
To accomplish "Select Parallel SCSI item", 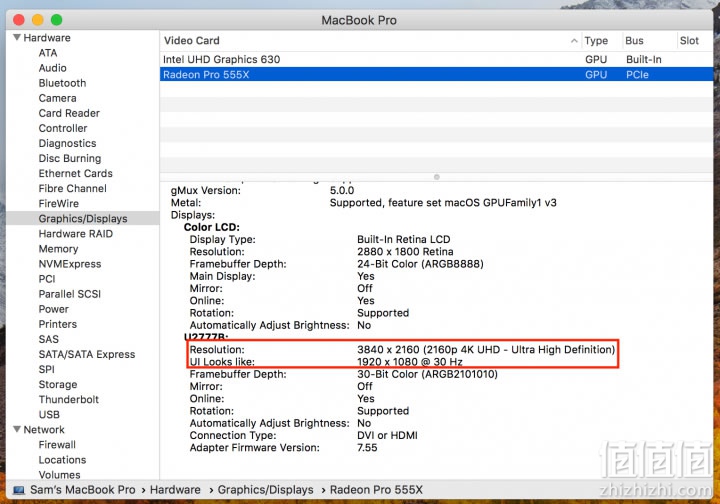I will 70,294.
